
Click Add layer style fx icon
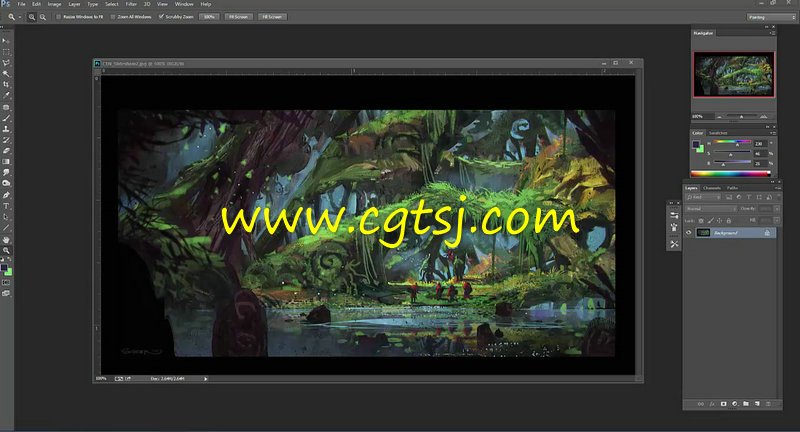pos(712,404)
